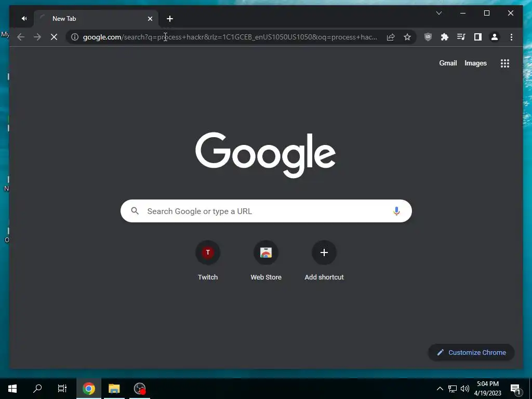Open the Windows Start menu

tap(12, 389)
